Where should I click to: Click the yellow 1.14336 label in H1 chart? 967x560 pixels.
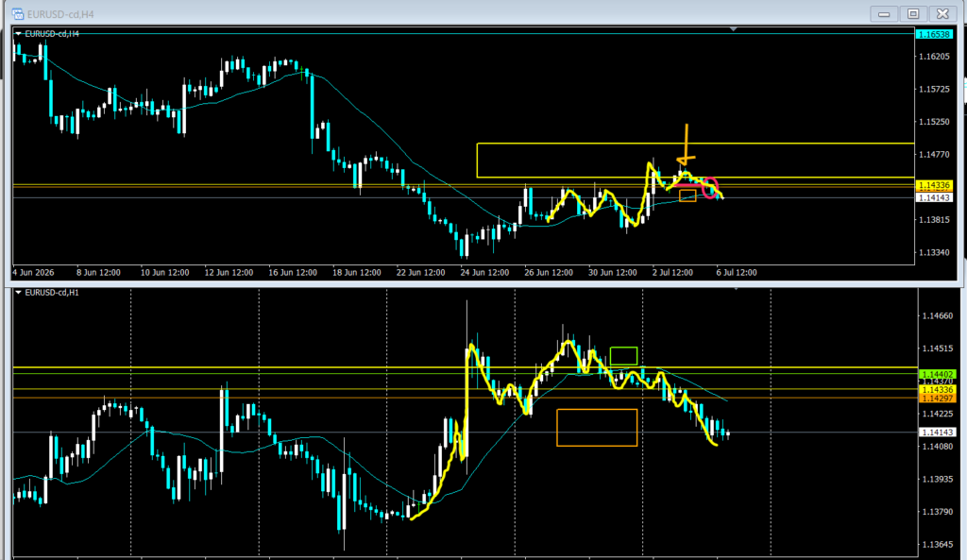coord(938,390)
